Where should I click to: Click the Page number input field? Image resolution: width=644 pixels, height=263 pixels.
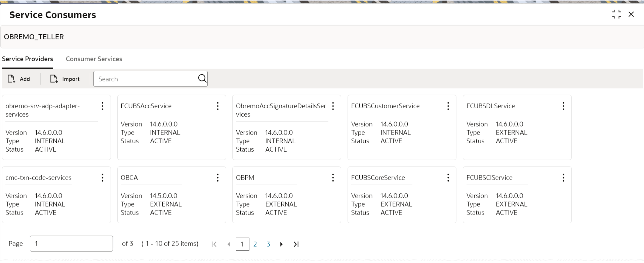[71, 243]
